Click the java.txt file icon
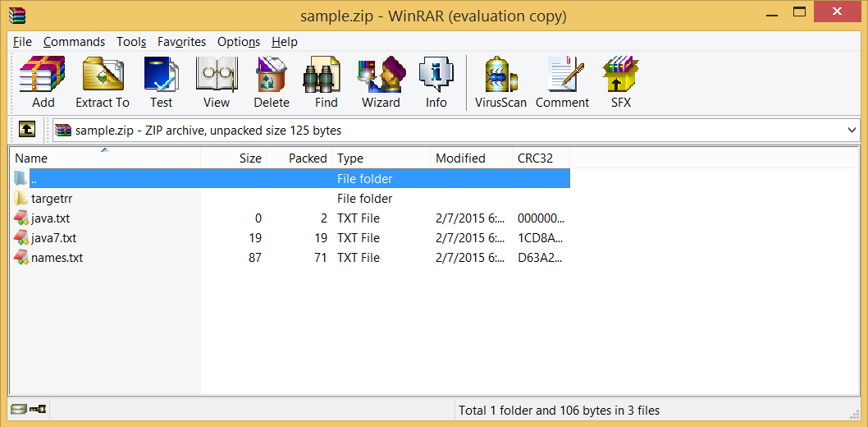The image size is (868, 427). (x=21, y=218)
